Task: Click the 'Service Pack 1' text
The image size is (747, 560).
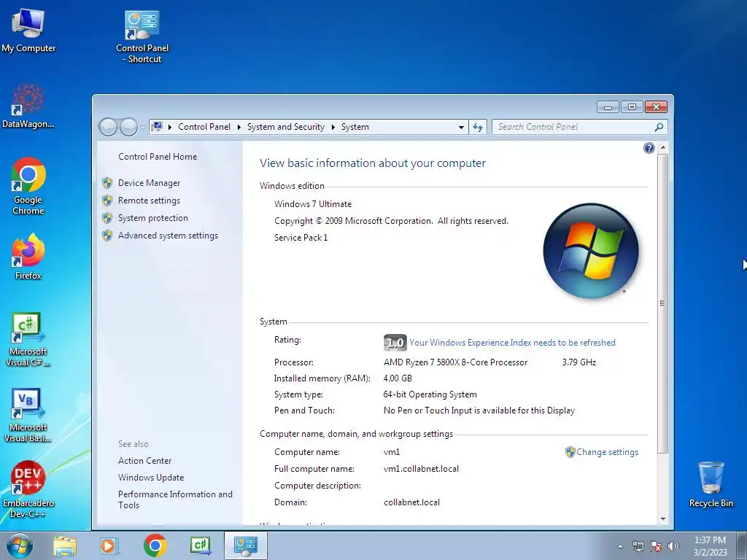Action: point(301,238)
